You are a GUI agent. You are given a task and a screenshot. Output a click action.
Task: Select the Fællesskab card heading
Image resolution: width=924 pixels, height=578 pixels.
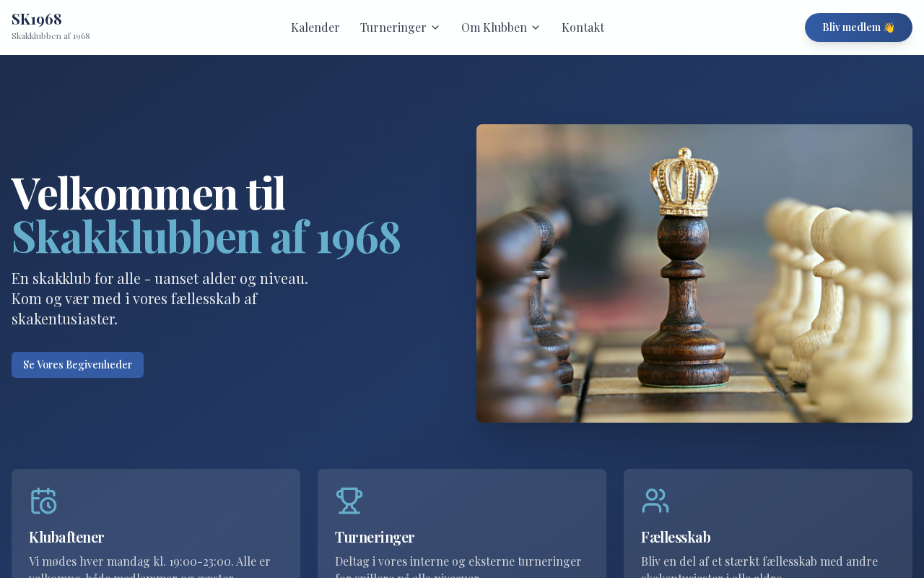point(676,537)
